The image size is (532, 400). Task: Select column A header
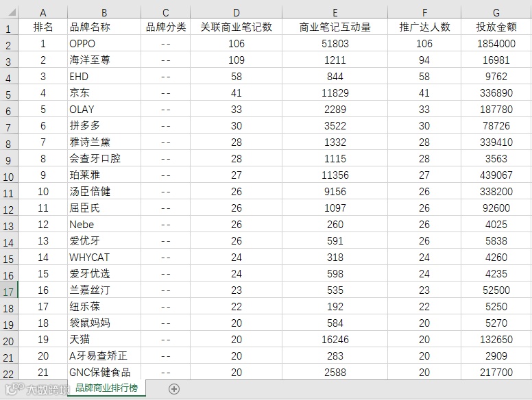click(43, 12)
